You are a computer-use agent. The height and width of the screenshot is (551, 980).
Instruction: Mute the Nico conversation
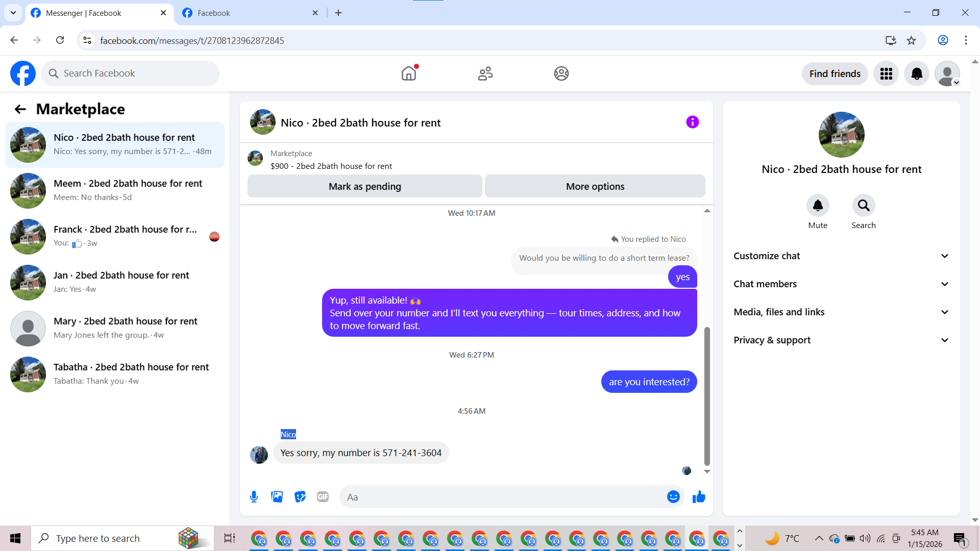pos(817,206)
